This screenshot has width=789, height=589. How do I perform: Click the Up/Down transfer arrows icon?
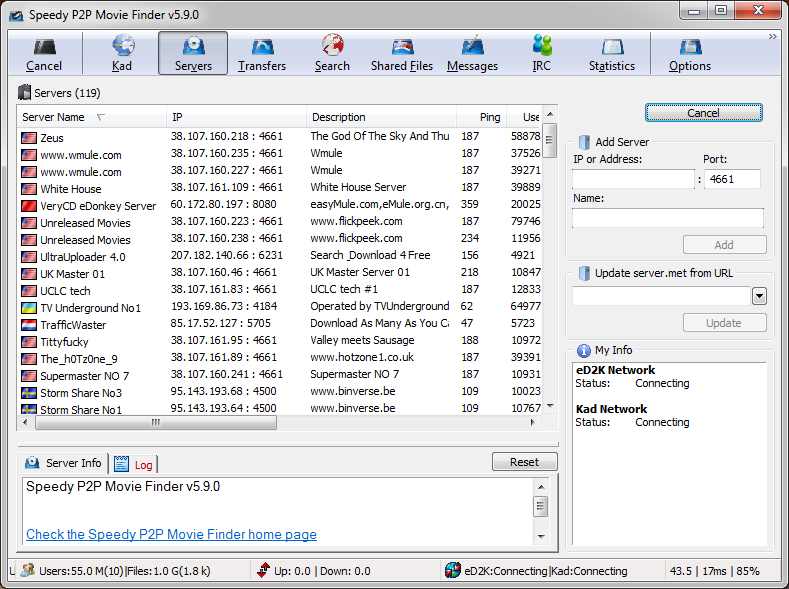coord(263,570)
